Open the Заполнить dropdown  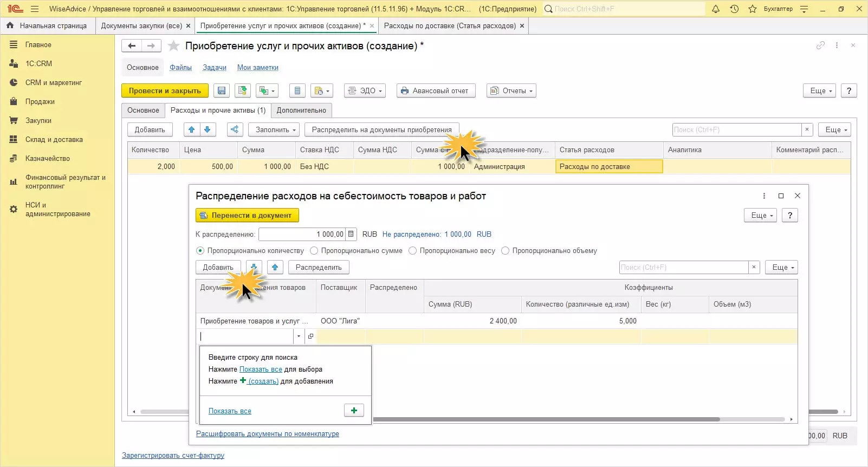click(x=275, y=130)
